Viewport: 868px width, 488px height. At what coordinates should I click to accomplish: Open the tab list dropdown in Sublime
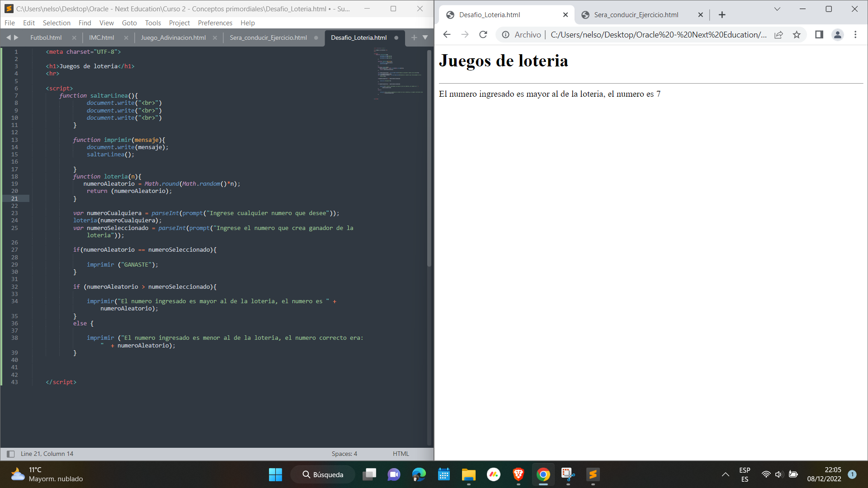pos(425,38)
